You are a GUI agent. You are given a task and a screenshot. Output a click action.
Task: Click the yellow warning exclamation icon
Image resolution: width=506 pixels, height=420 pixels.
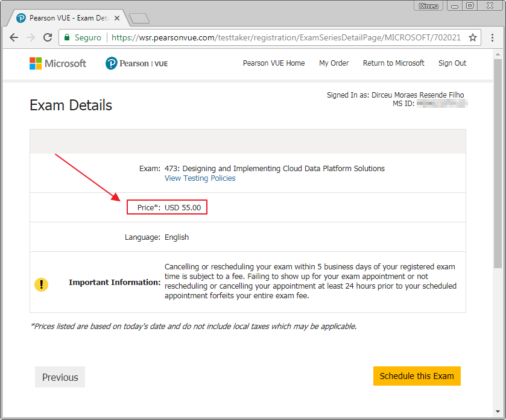click(x=41, y=284)
